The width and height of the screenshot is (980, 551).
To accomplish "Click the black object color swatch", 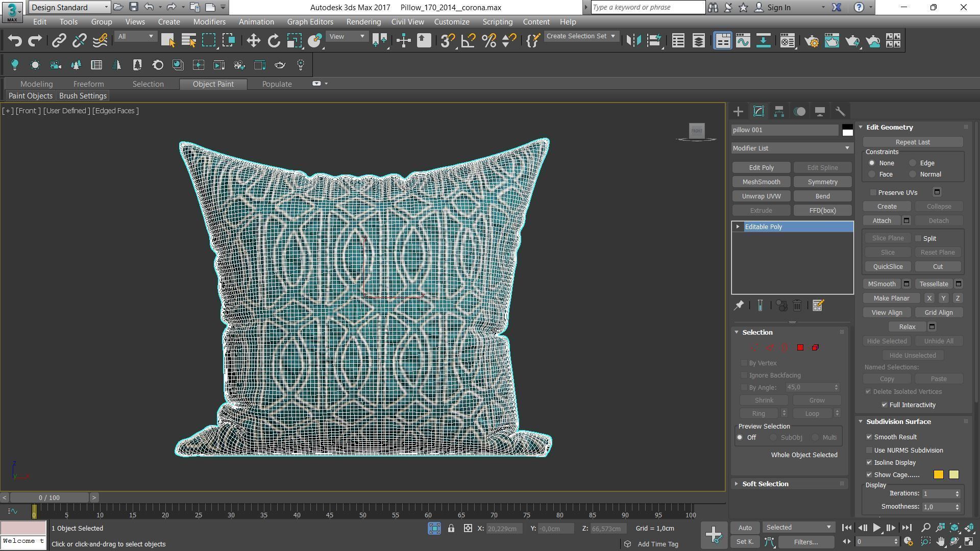I will tap(847, 127).
